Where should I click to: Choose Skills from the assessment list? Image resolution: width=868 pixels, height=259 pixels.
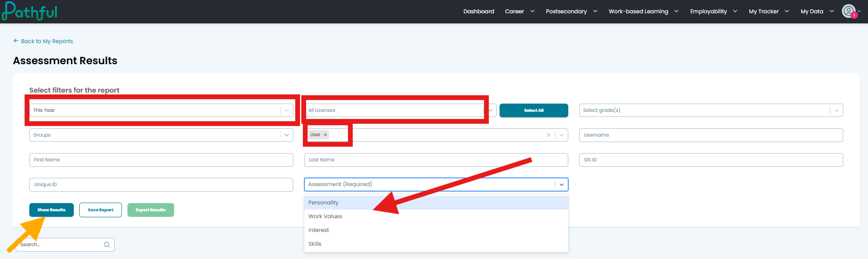[436, 244]
